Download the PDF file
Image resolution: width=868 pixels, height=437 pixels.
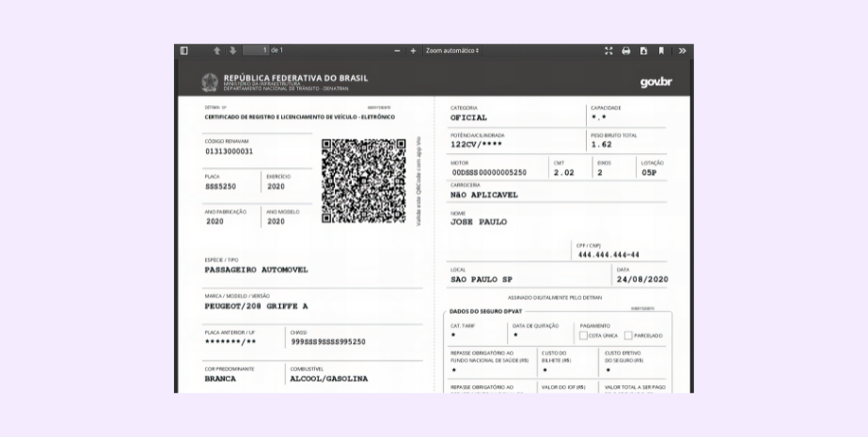tap(644, 51)
